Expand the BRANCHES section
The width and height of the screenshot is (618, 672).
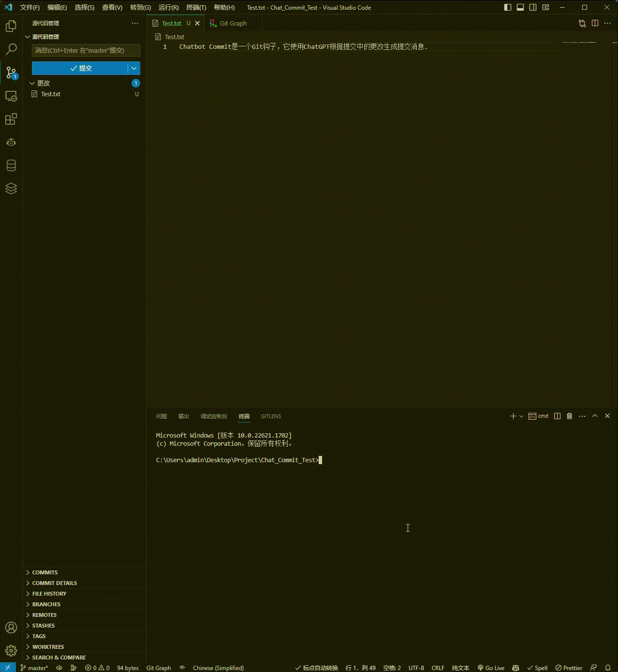[46, 604]
